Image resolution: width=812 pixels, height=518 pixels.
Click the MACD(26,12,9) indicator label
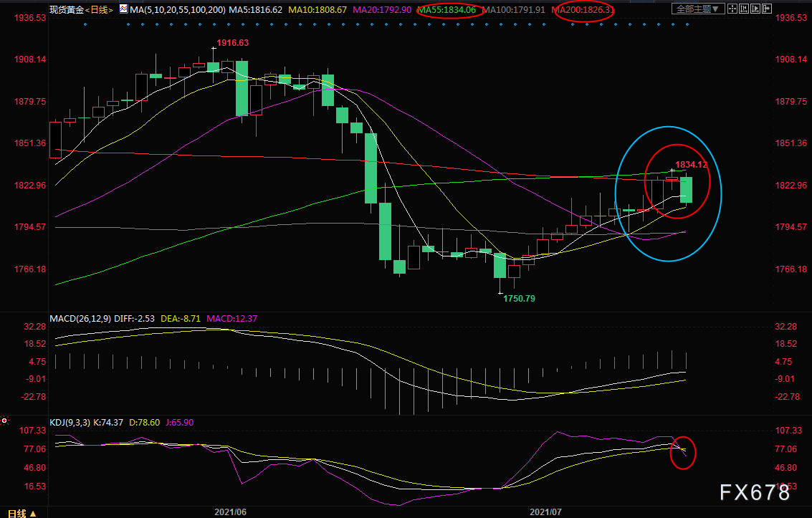coord(80,319)
